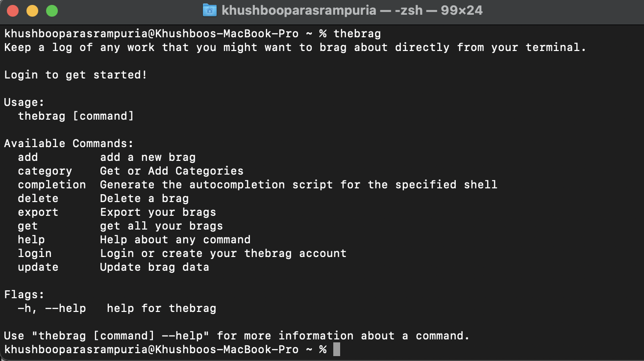Click the 'delete' command entry

(38, 198)
